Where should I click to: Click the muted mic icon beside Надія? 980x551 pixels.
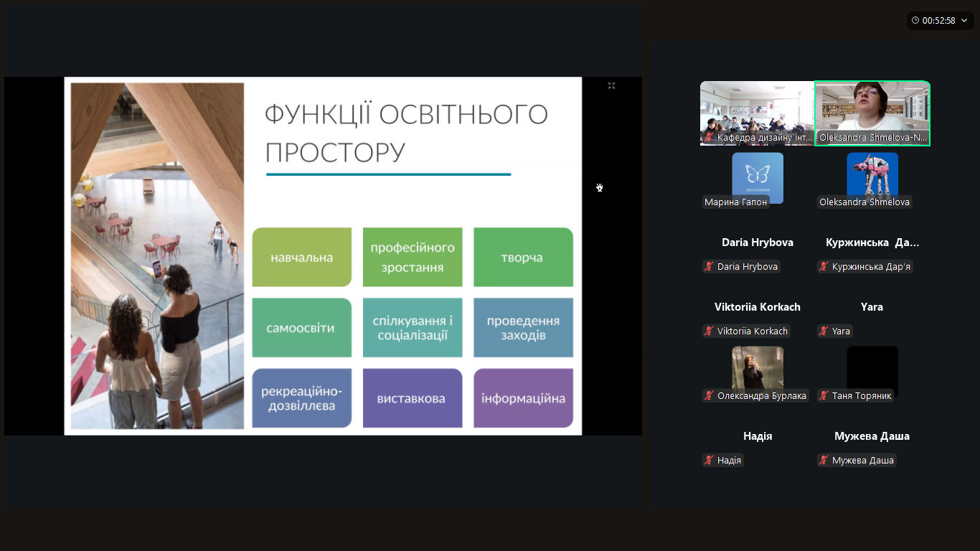click(x=709, y=461)
